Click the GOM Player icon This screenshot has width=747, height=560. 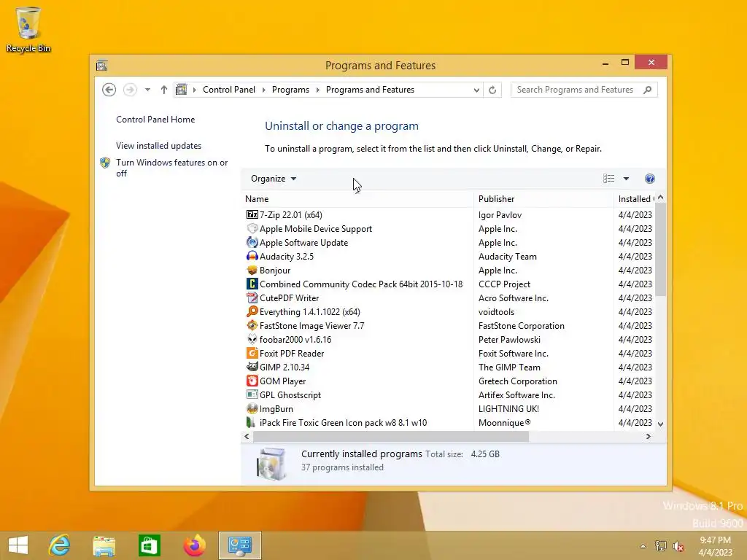click(x=252, y=381)
